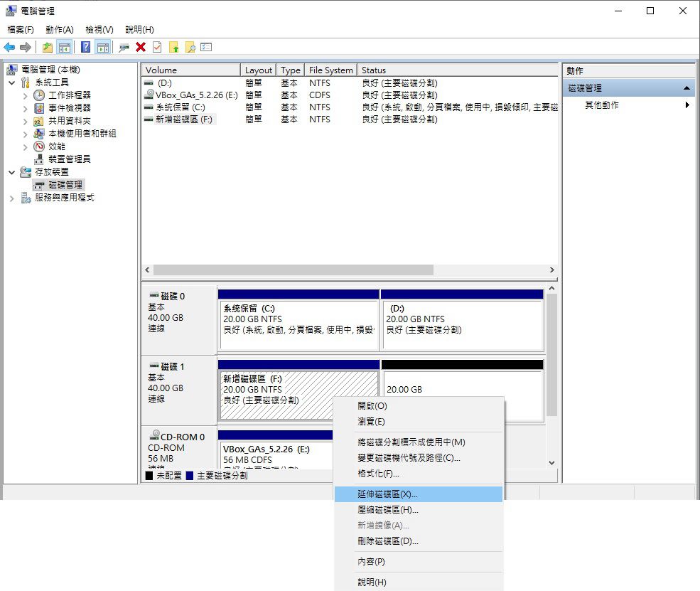700x591 pixels.
Task: Expand the 共用資料夾 branch arrow
Action: 26,121
